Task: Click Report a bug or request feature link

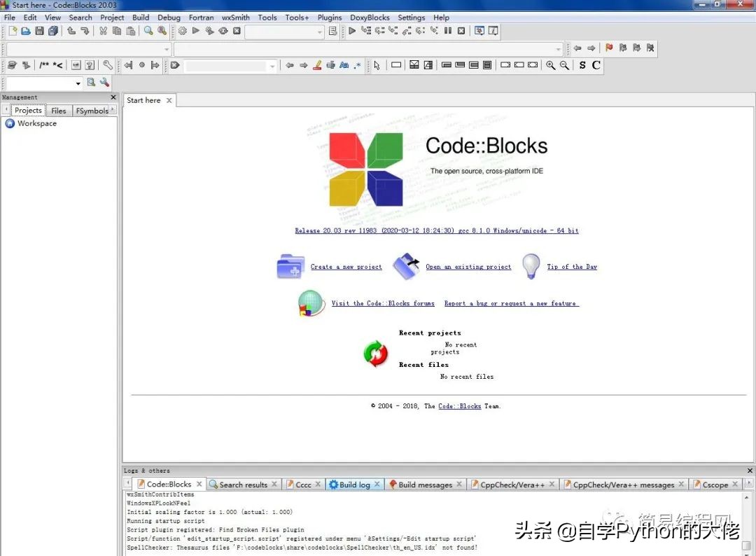Action: tap(510, 303)
